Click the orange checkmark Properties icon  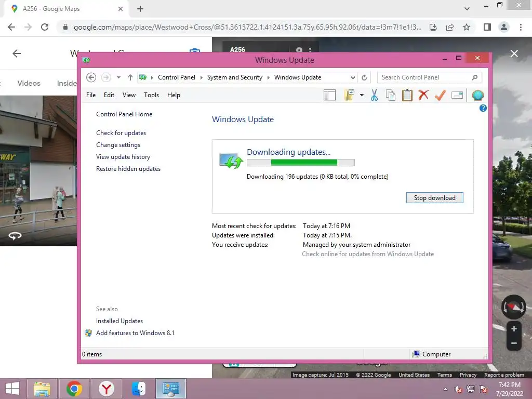[x=440, y=96]
